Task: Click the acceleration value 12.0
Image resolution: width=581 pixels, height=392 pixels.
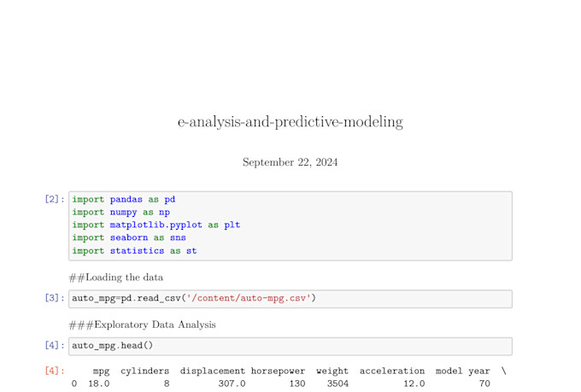Action: pos(414,383)
